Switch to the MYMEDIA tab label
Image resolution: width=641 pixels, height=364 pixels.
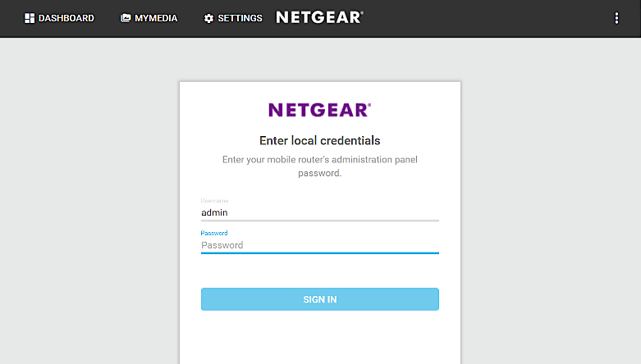pos(156,18)
